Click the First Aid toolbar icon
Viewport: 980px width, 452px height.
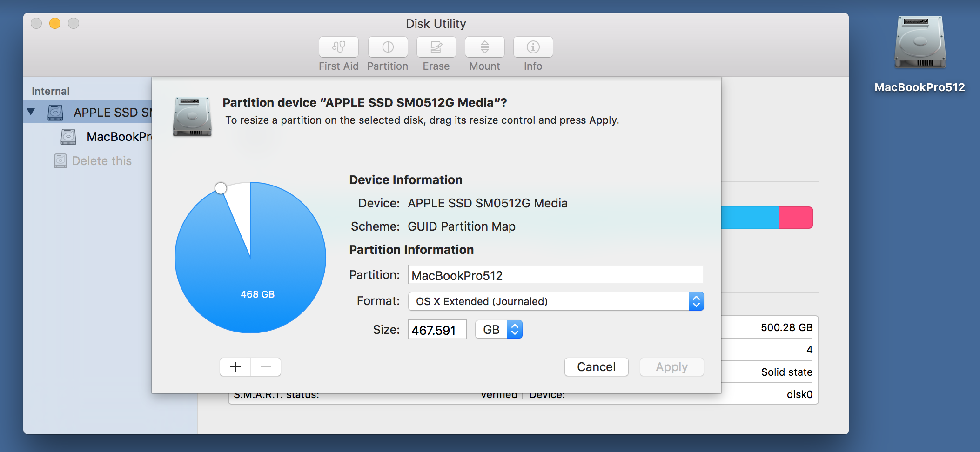point(339,47)
